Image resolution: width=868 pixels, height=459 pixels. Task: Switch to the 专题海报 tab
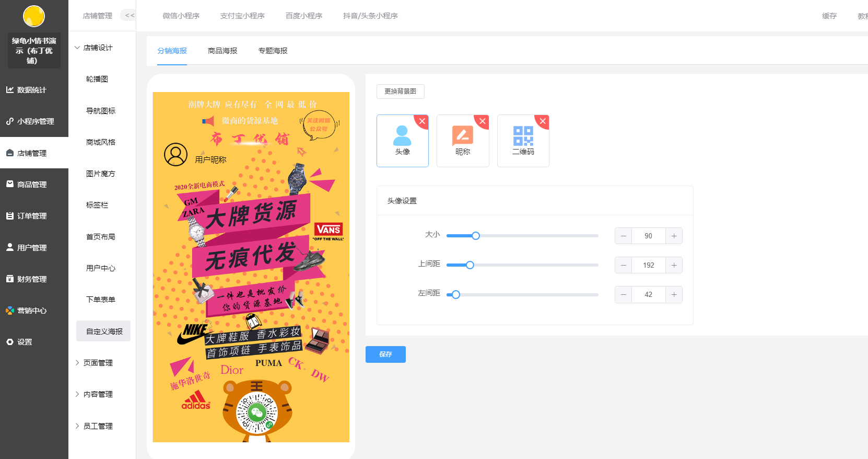pyautogui.click(x=273, y=51)
